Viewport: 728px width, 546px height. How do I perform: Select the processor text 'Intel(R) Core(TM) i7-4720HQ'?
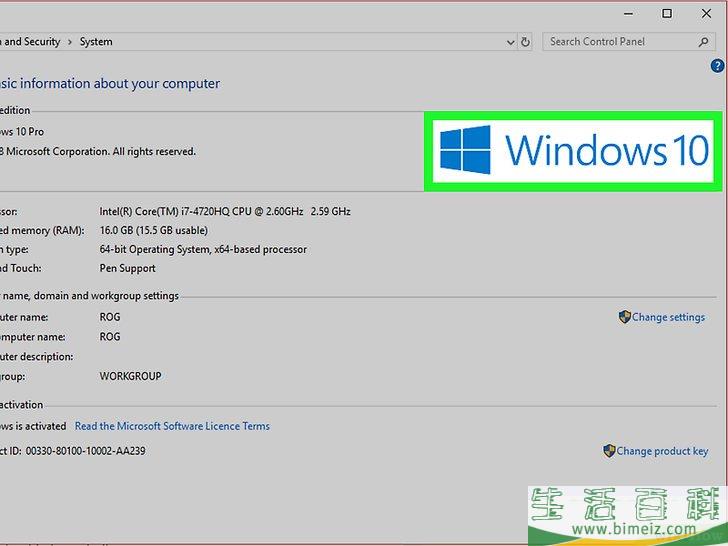click(164, 212)
